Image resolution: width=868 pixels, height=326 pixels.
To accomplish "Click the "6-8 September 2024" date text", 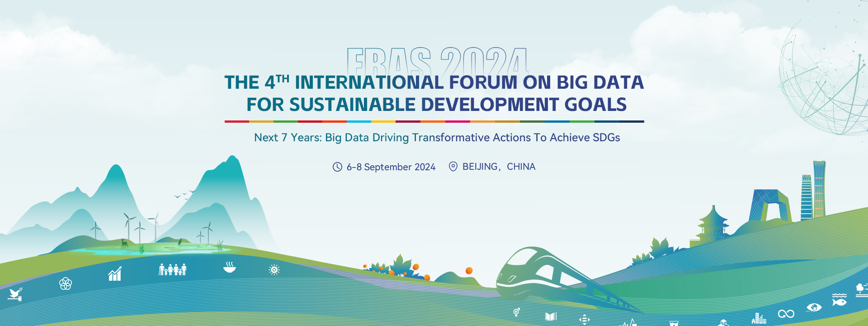I will click(391, 167).
